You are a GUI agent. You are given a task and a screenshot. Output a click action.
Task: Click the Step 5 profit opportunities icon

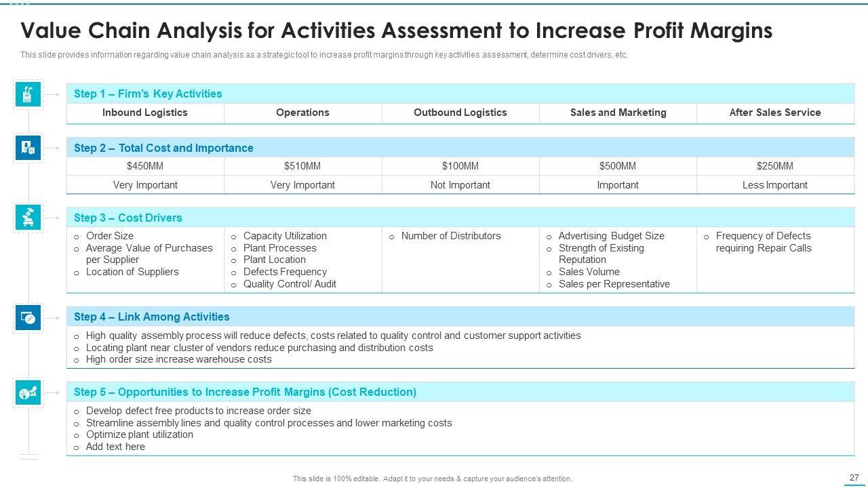pyautogui.click(x=28, y=392)
